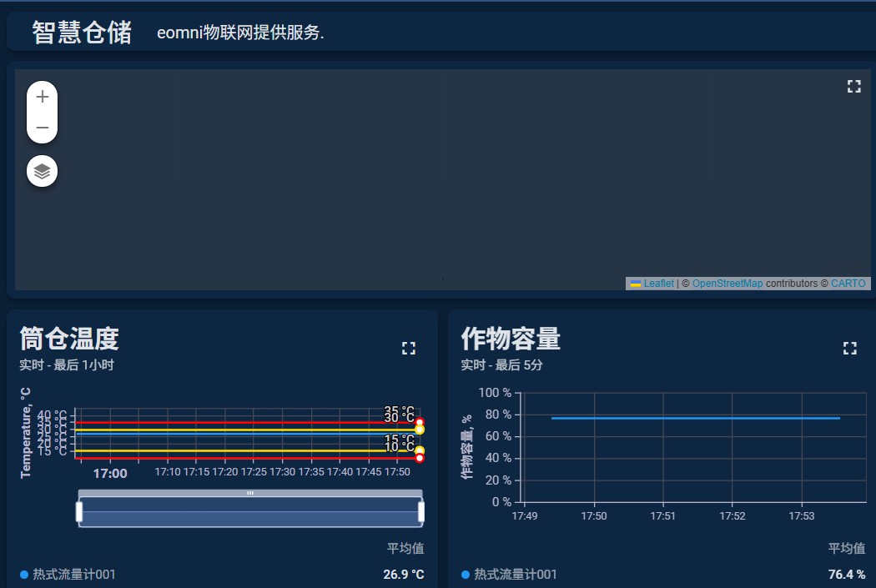The height and width of the screenshot is (588, 876).
Task: Zoom out on the warehouse map
Action: [x=43, y=128]
